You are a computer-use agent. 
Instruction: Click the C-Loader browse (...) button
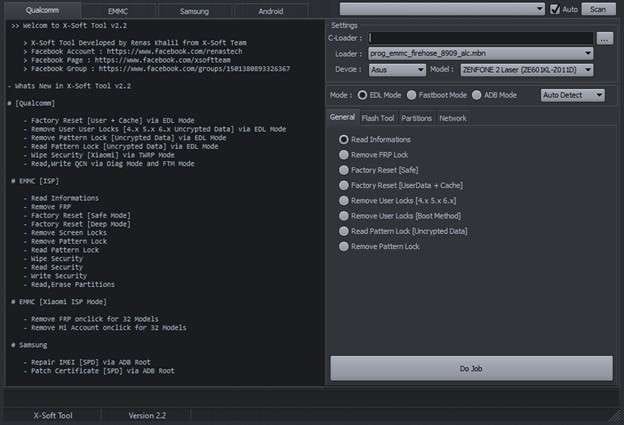[604, 39]
